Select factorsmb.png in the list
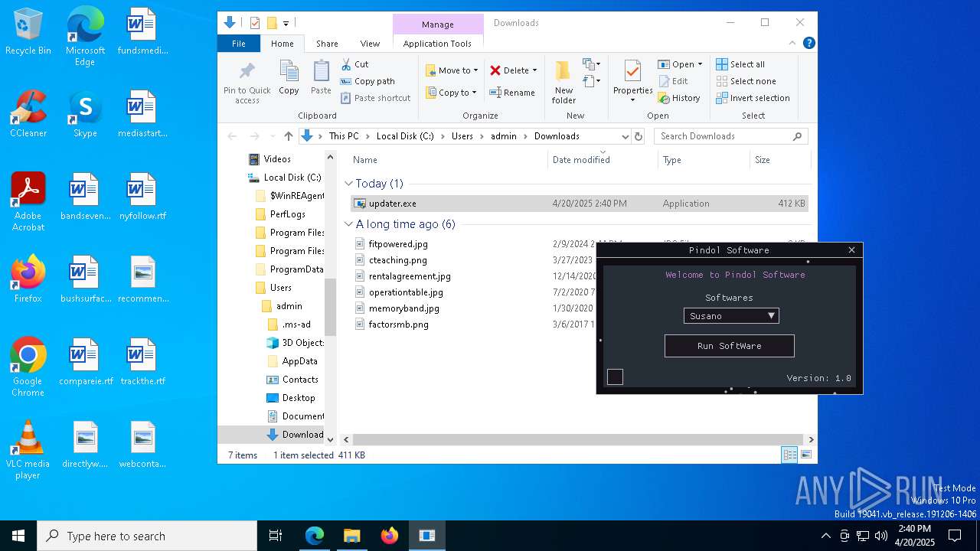 tap(399, 324)
